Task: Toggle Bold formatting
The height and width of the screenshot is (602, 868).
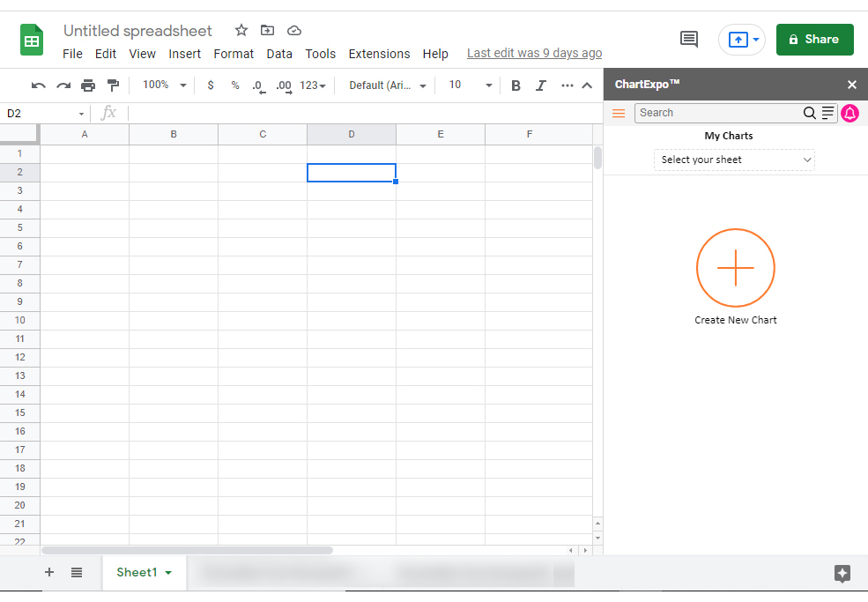Action: tap(516, 85)
